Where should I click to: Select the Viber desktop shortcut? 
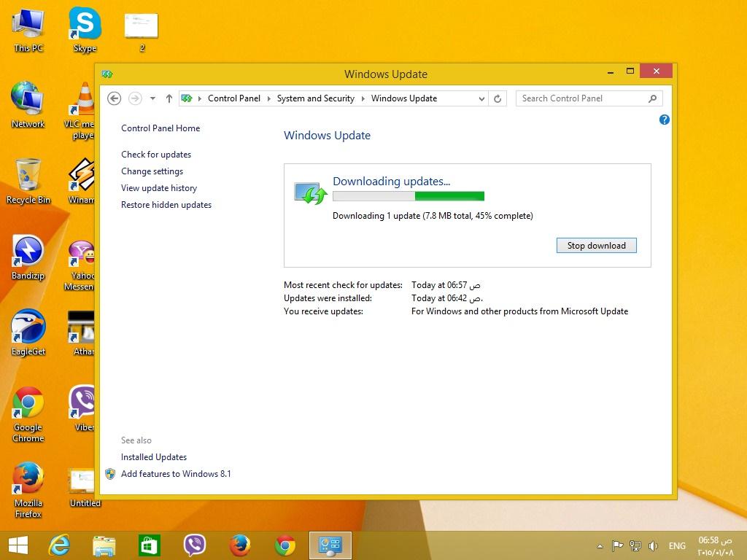point(83,408)
